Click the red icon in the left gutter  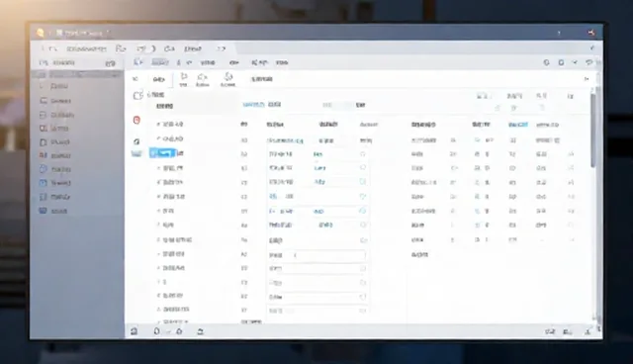tap(136, 121)
